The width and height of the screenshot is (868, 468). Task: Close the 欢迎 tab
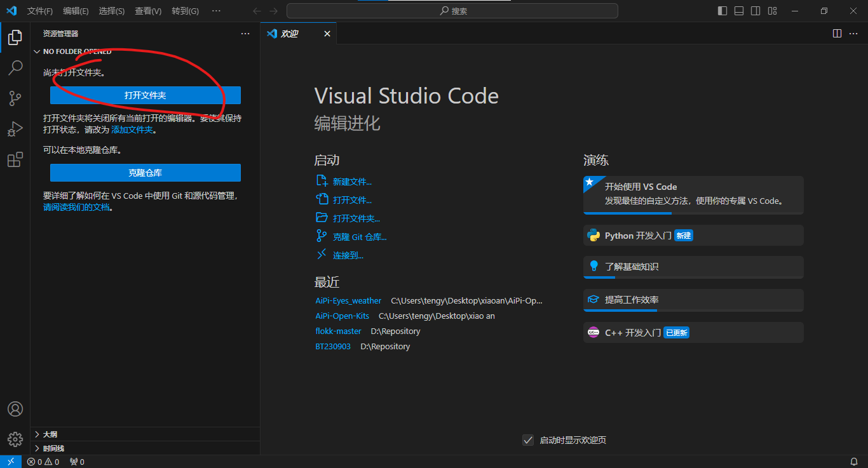click(327, 34)
